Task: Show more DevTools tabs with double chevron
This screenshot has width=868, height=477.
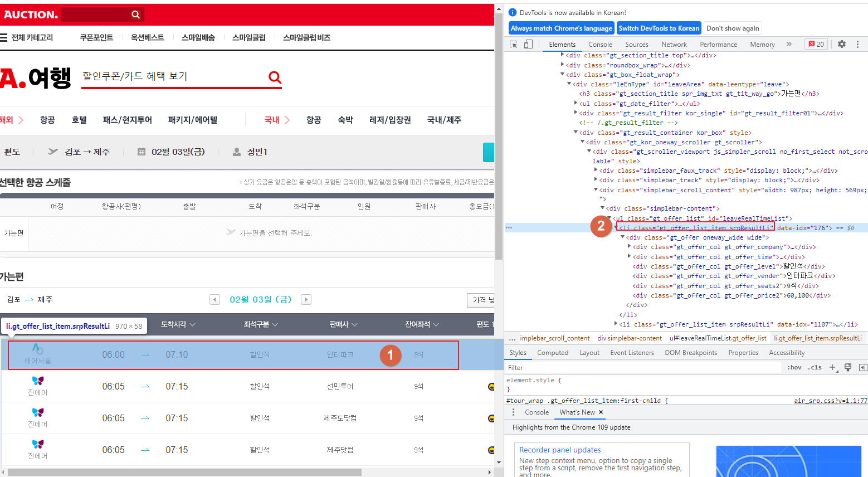Action: click(789, 44)
